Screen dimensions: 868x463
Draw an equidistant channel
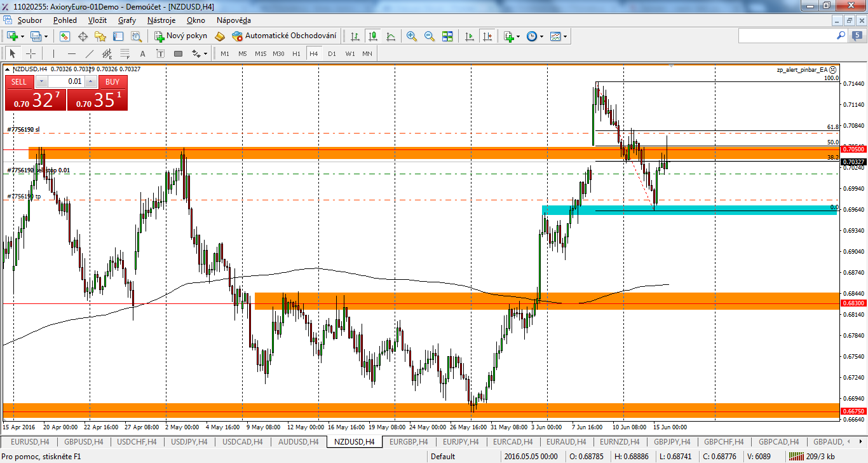pos(107,53)
